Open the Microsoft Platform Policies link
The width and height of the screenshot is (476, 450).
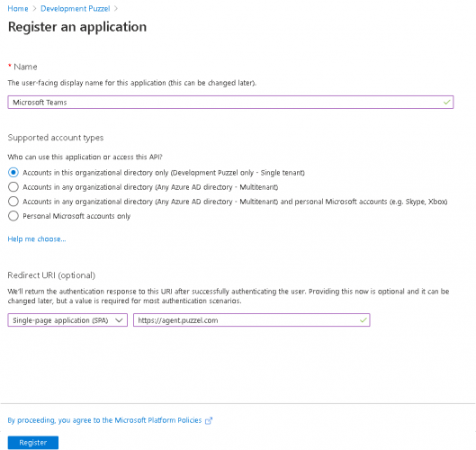104,420
